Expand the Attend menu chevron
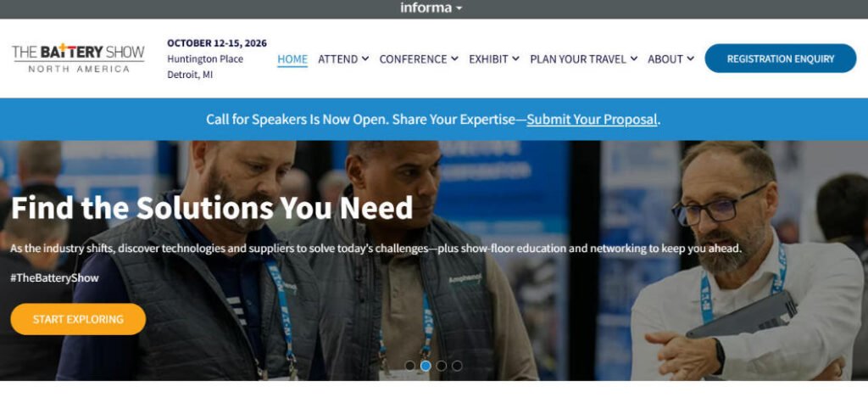868x409 pixels. 365,59
